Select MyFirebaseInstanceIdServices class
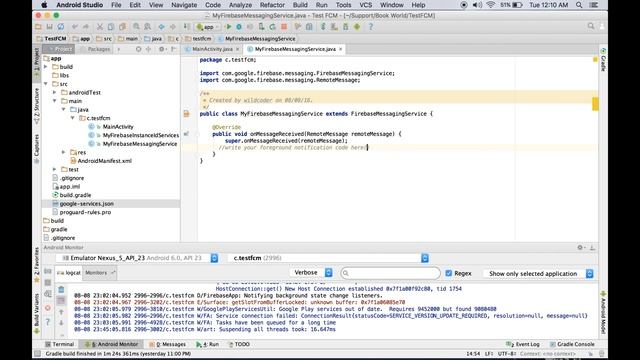Image resolution: width=640 pixels, height=360 pixels. pyautogui.click(x=140, y=135)
